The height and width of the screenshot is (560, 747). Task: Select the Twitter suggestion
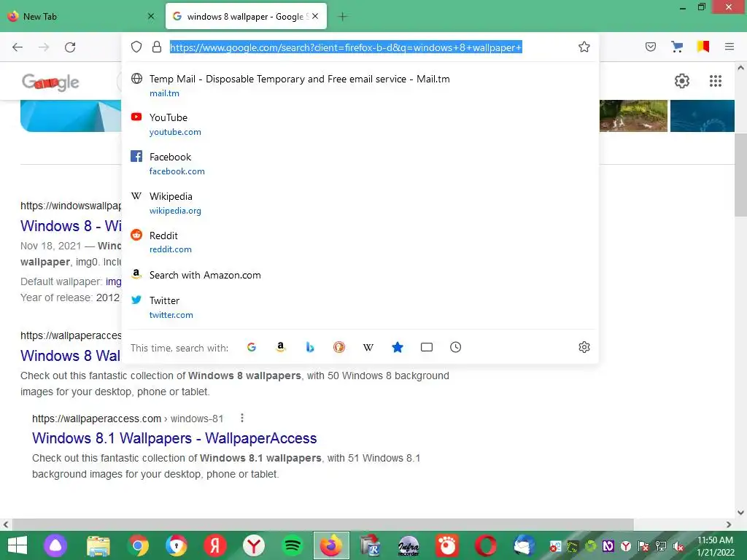coord(360,307)
